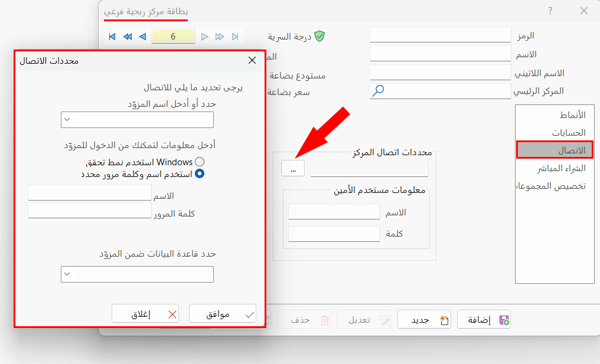
Task: Click the green shield icon beside درجة السرية
Action: tap(320, 35)
